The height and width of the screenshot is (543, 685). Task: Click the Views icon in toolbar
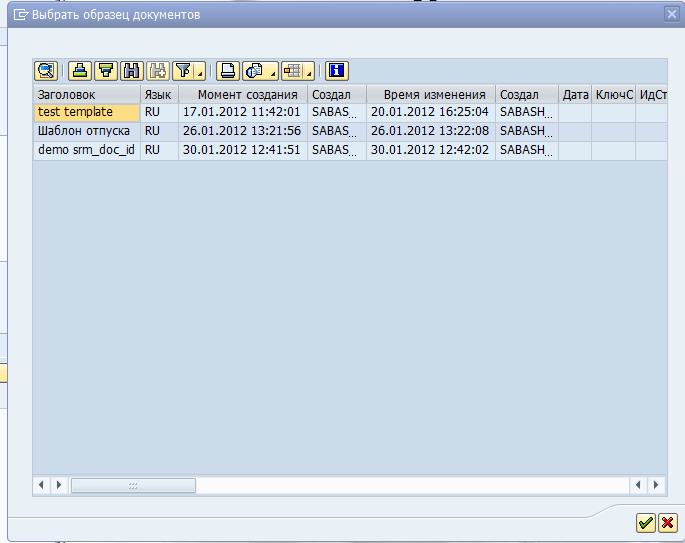click(x=254, y=70)
